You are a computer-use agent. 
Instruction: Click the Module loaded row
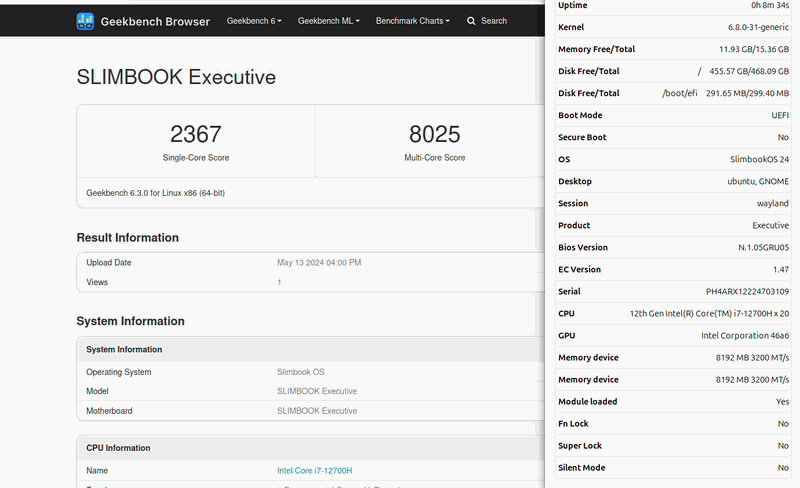click(x=673, y=402)
